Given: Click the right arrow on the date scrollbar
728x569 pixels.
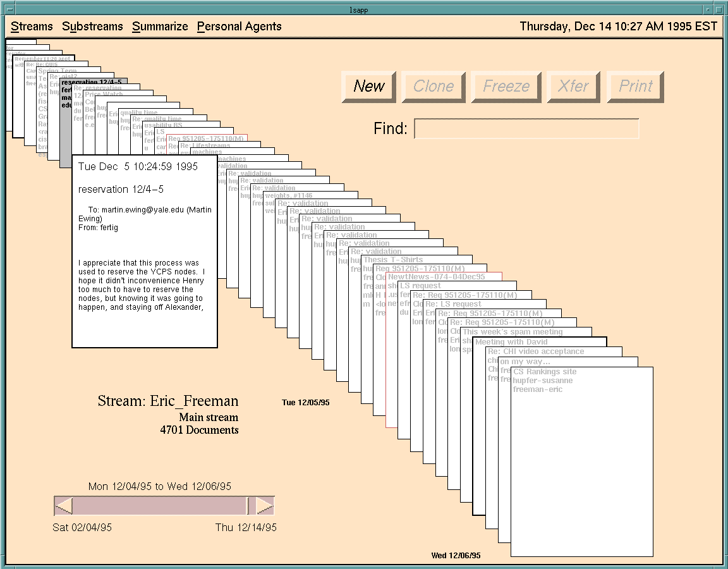Looking at the screenshot, I should (x=265, y=506).
